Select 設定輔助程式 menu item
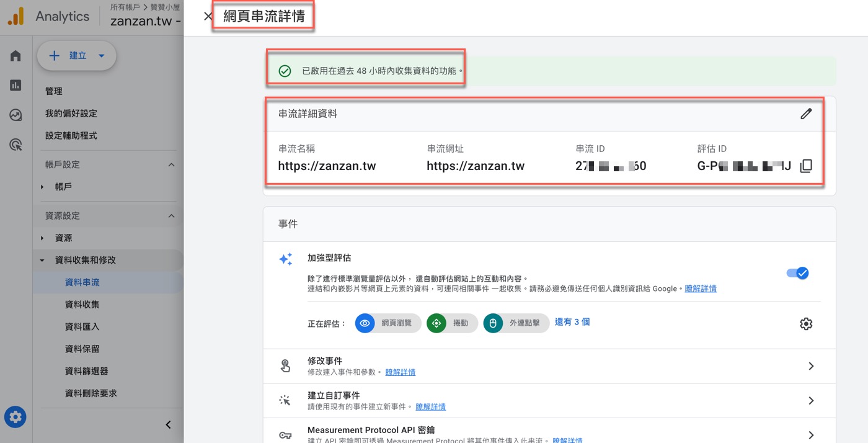Image resolution: width=868 pixels, height=443 pixels. (x=71, y=135)
